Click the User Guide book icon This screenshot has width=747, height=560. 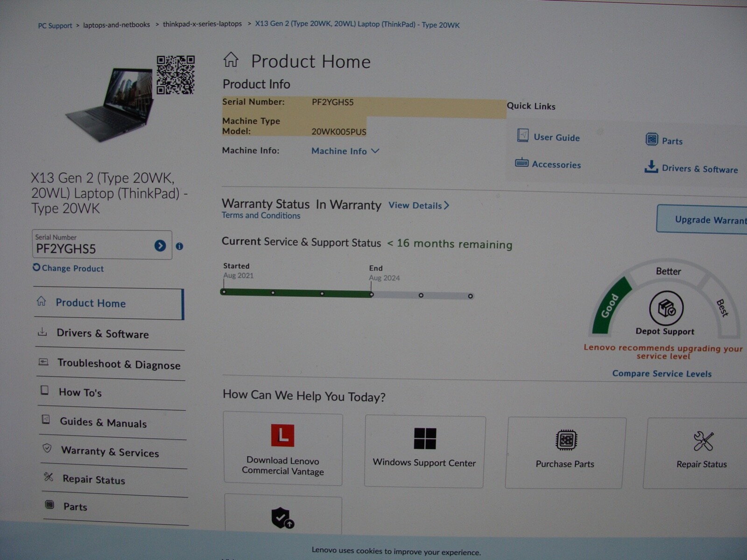(x=523, y=136)
